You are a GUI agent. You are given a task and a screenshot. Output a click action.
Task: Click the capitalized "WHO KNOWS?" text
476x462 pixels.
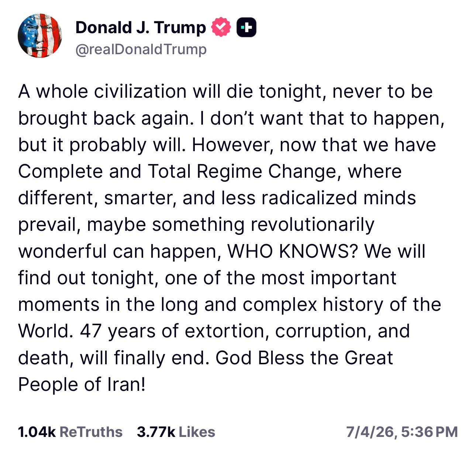tap(293, 251)
